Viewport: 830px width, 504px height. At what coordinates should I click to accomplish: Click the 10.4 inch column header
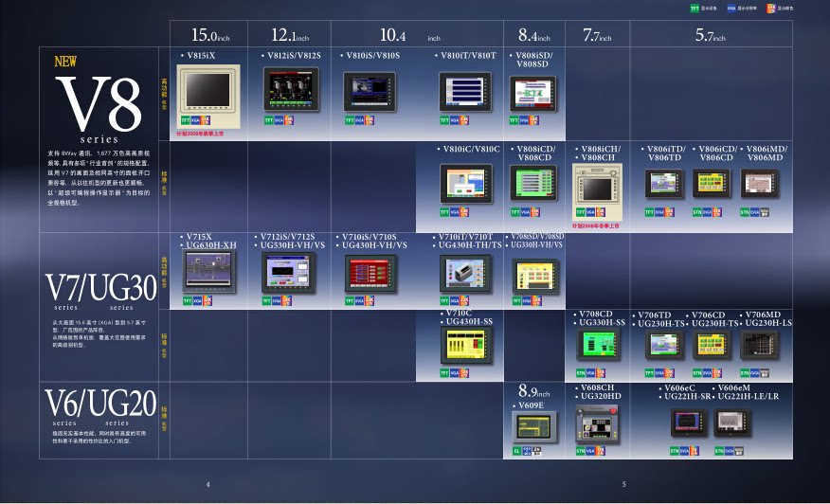click(410, 35)
